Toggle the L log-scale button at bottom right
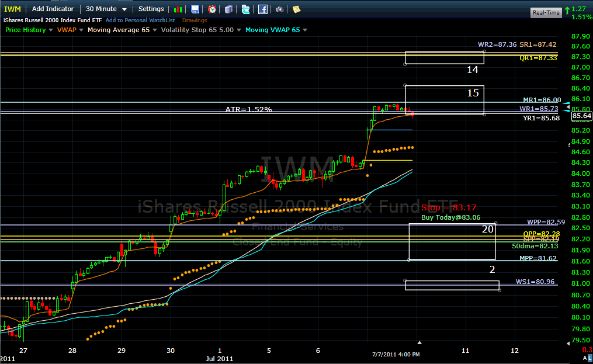 590,358
